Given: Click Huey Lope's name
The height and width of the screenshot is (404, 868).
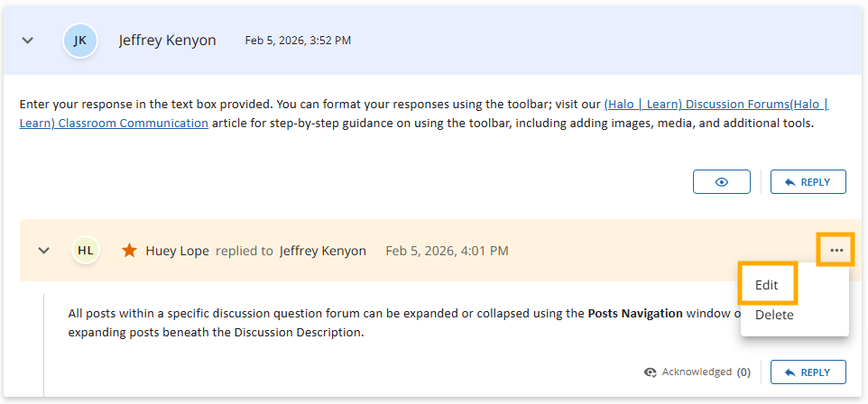Looking at the screenshot, I should tap(177, 251).
